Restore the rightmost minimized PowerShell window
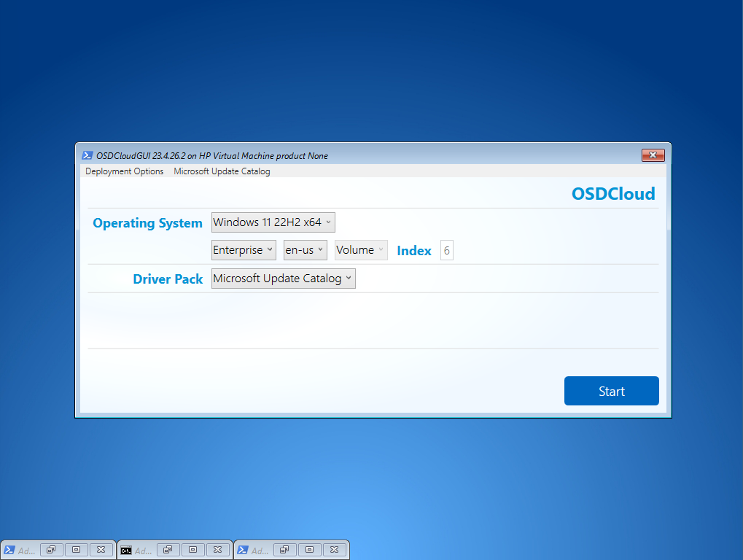This screenshot has height=560, width=743. pos(284,550)
